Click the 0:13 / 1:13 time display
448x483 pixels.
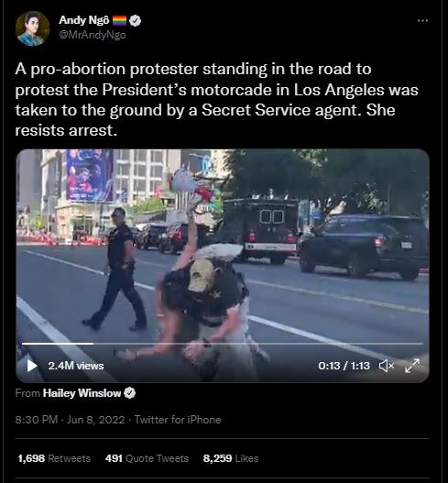point(344,366)
